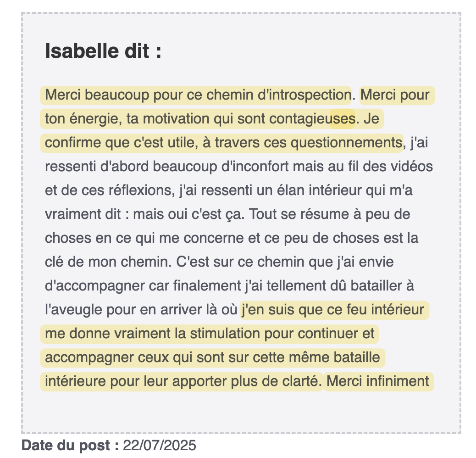Image resolution: width=476 pixels, height=458 pixels.
Task: Click the highlighted phrase "Merci beaucoup pour ce chemin d'introspection"
Action: [197, 95]
